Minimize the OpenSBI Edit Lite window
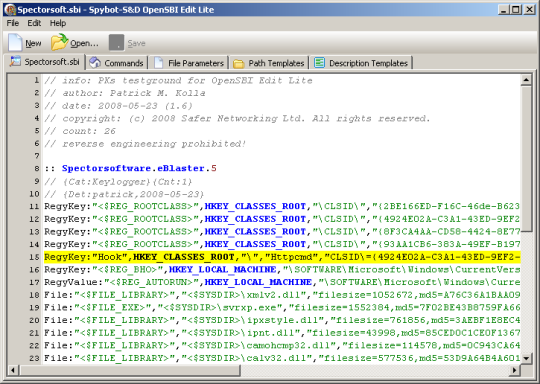540x384 pixels. [x=503, y=9]
